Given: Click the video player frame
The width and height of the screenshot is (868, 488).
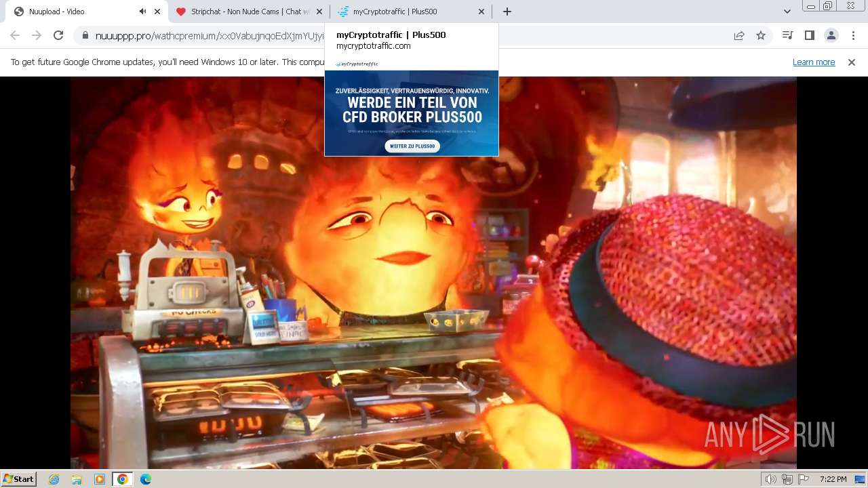Looking at the screenshot, I should tap(433, 272).
